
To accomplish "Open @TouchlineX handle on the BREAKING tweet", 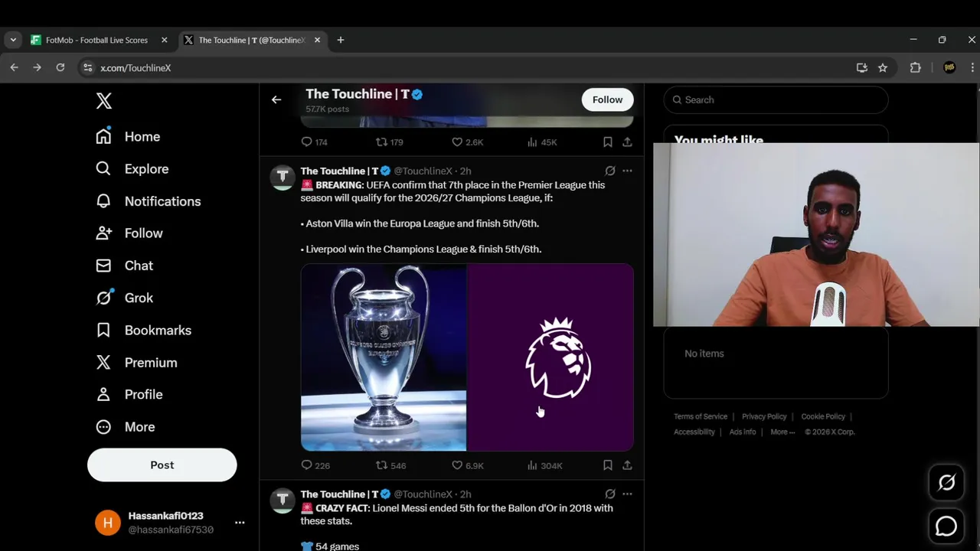I will (423, 171).
